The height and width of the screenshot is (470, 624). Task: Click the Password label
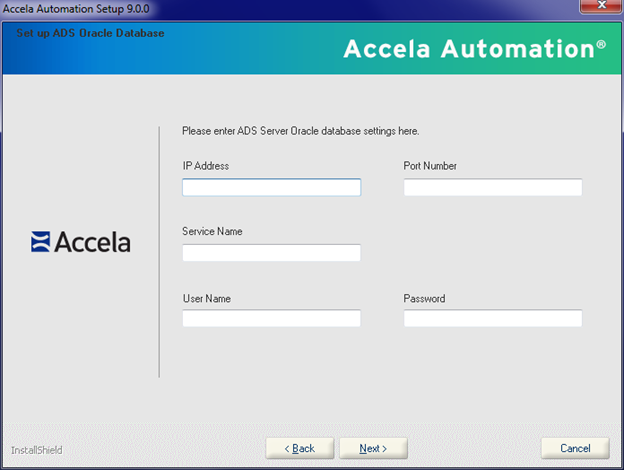pyautogui.click(x=424, y=298)
